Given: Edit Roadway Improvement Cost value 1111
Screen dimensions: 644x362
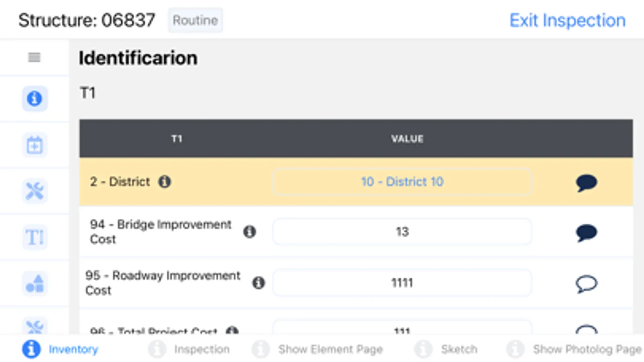Looking at the screenshot, I should coord(402,283).
